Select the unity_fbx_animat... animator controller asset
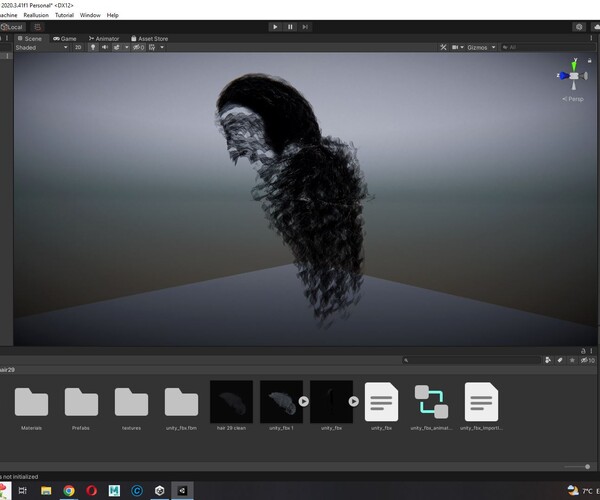The height and width of the screenshot is (500, 600). pos(431,402)
